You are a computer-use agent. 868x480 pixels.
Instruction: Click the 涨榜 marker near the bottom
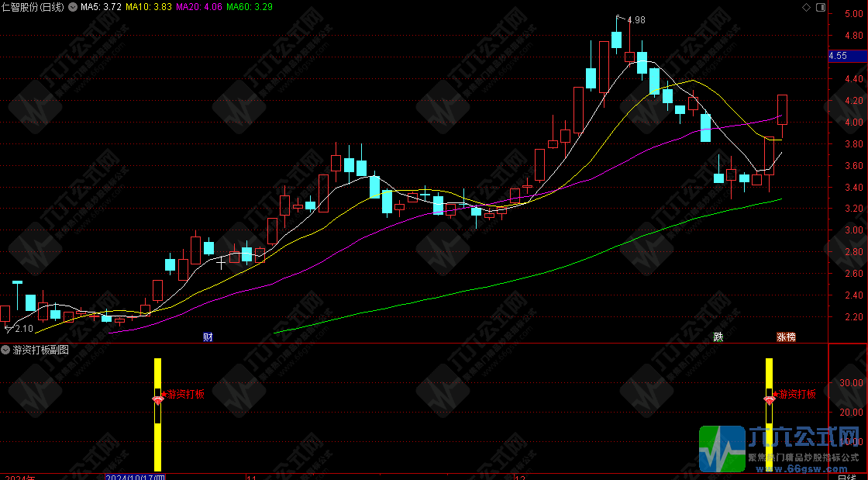pyautogui.click(x=786, y=337)
